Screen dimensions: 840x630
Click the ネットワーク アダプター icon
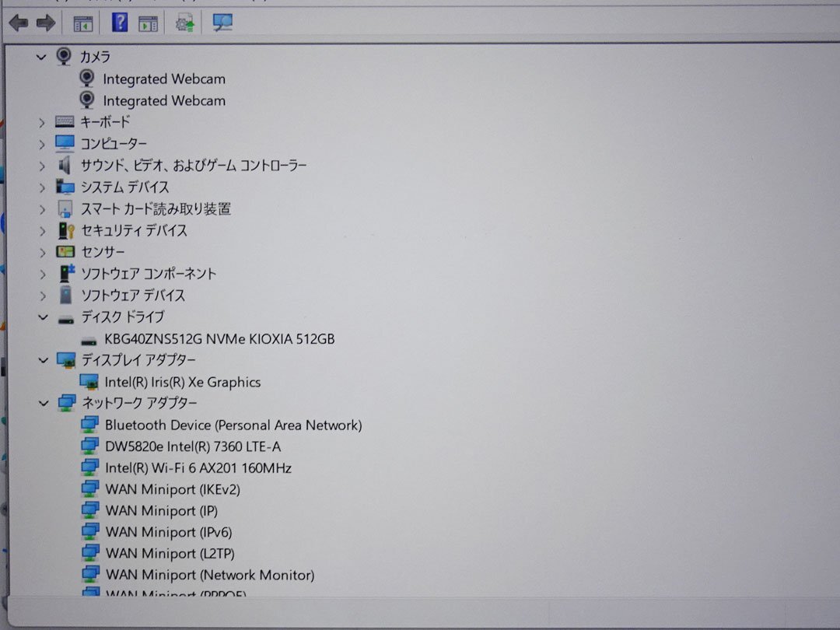tap(67, 403)
